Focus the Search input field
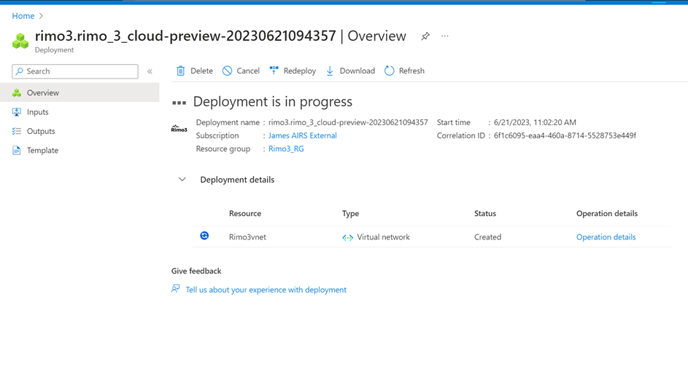 [x=75, y=71]
